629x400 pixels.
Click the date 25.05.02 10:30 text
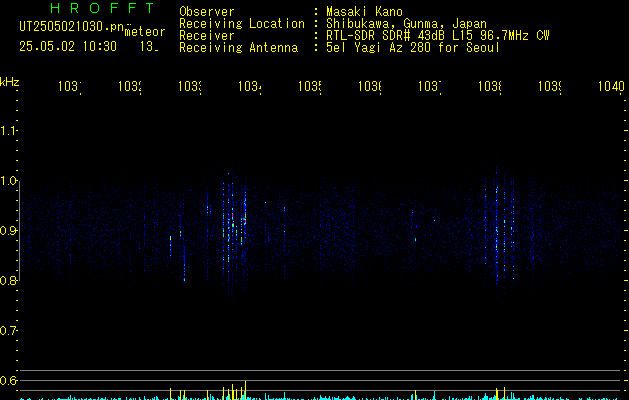tap(68, 46)
